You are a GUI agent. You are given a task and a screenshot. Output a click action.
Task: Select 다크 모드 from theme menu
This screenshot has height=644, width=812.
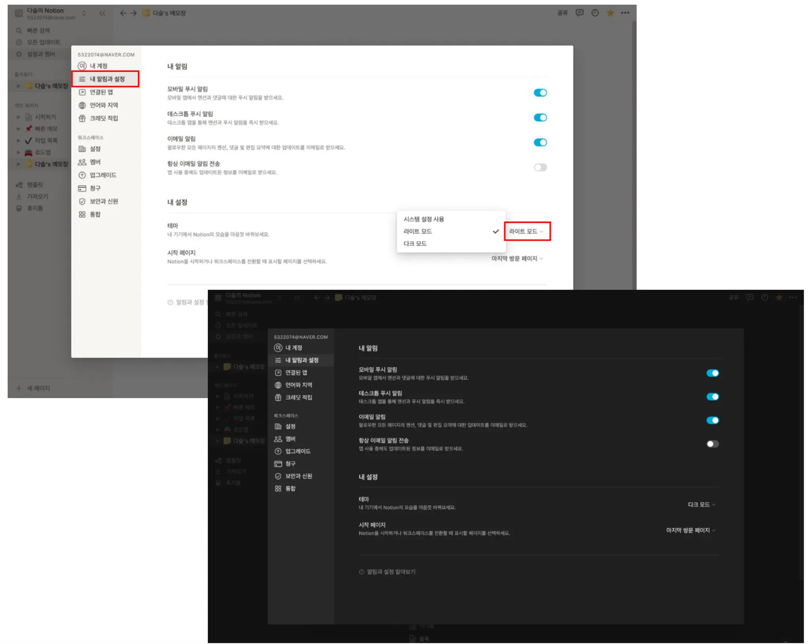pos(415,243)
